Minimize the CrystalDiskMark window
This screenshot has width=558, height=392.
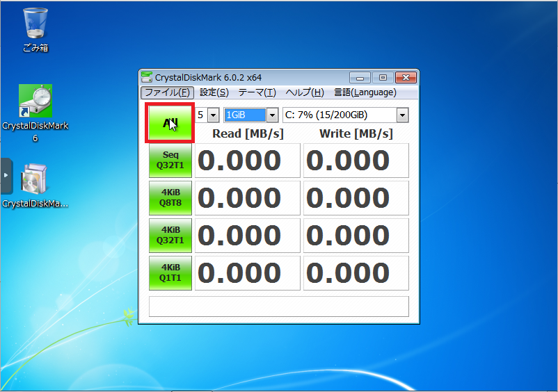pyautogui.click(x=360, y=77)
